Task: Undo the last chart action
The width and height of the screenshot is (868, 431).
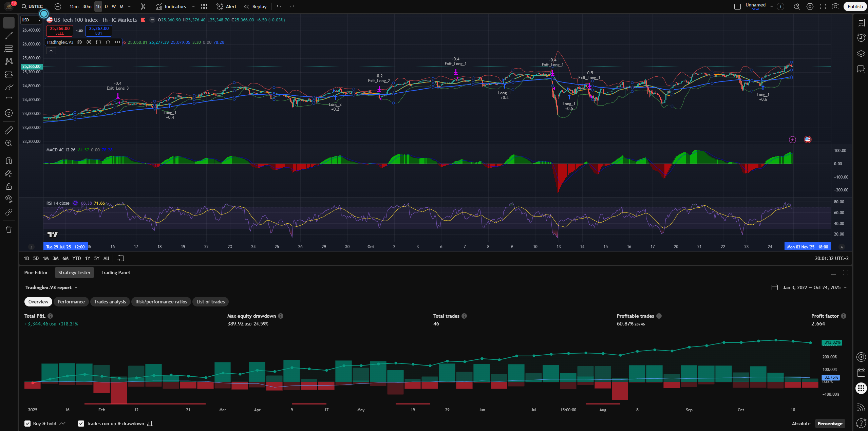Action: [x=278, y=6]
